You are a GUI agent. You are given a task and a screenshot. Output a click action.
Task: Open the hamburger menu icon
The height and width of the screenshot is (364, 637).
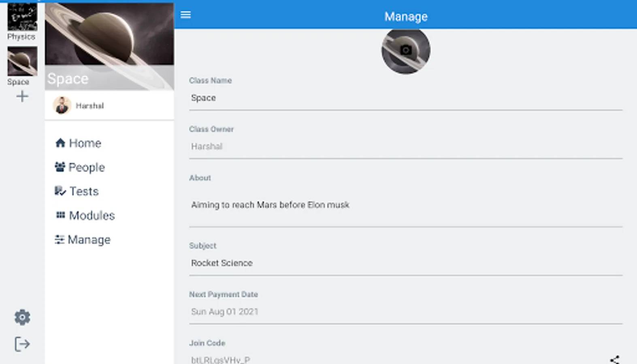tap(185, 15)
